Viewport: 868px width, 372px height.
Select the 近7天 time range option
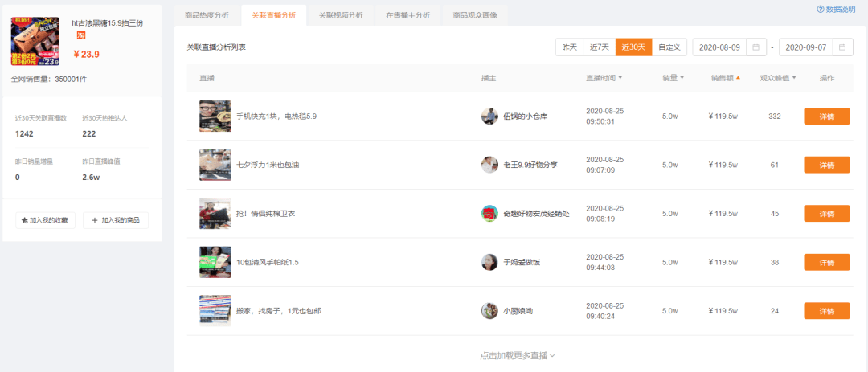[599, 47]
